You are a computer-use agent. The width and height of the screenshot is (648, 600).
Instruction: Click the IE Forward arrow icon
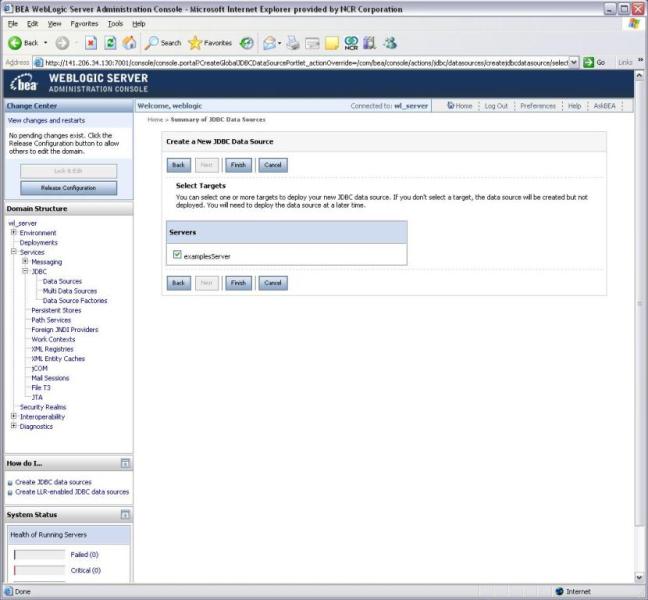62,43
